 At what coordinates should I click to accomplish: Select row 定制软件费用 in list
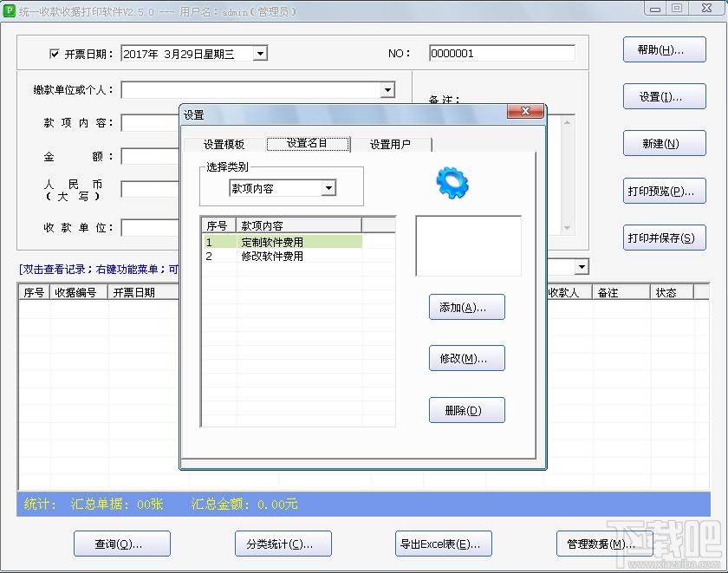(x=283, y=242)
